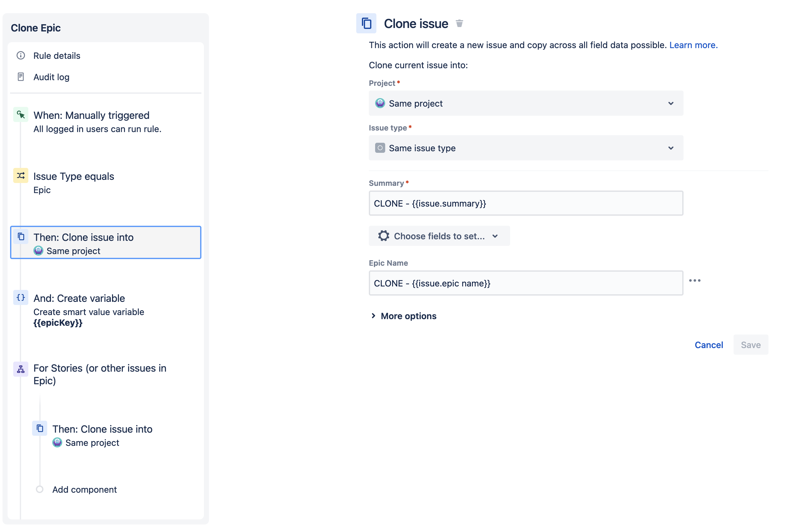788x532 pixels.
Task: Open the ellipsis menu beside Epic Name field
Action: [695, 280]
